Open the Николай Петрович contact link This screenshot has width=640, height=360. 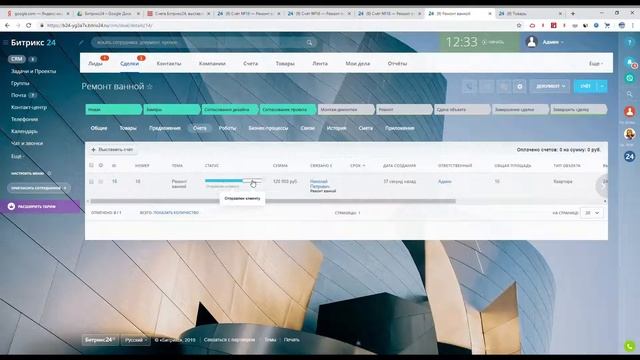click(319, 184)
